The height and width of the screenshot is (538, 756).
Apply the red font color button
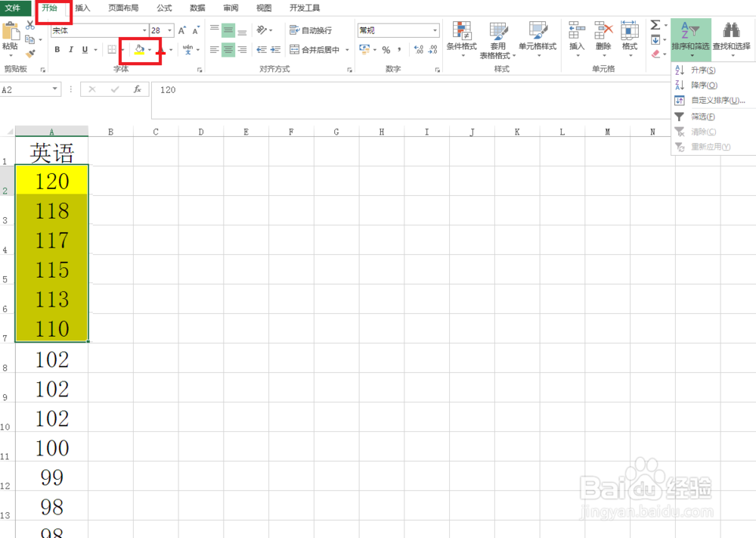[161, 50]
